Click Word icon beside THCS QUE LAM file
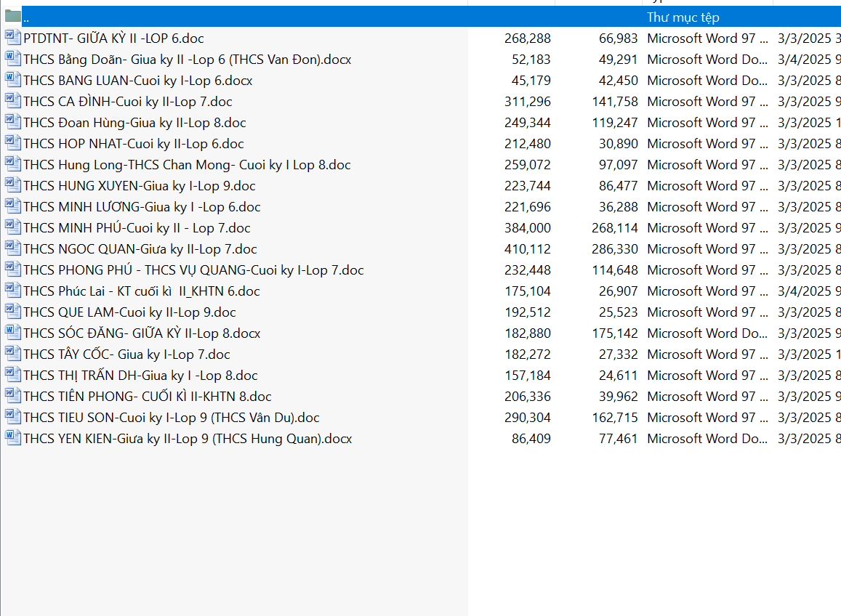This screenshot has height=616, width=841. [x=12, y=312]
